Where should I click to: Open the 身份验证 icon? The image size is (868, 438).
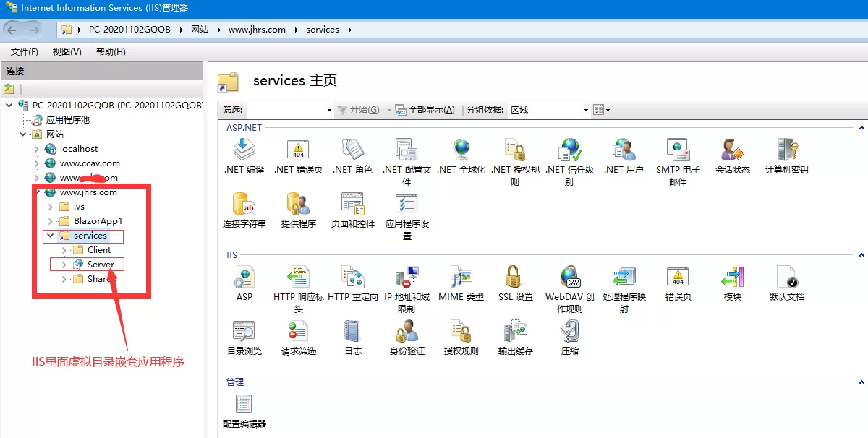point(407,331)
